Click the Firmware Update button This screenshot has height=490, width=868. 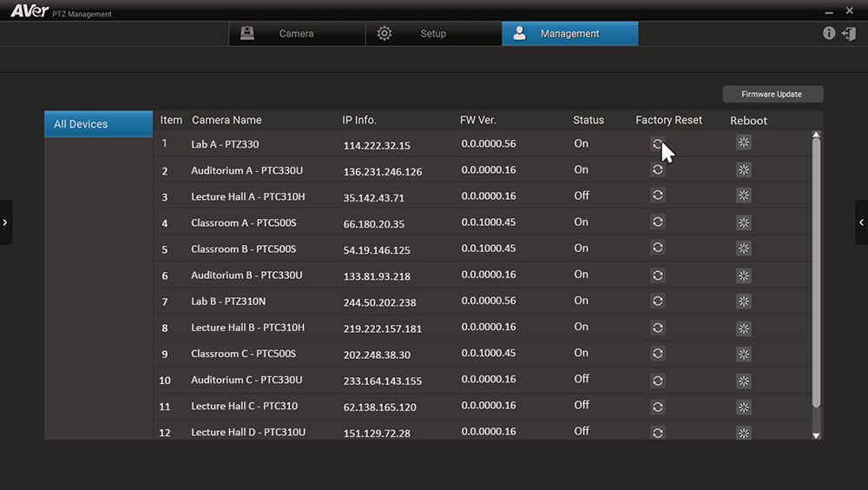772,94
